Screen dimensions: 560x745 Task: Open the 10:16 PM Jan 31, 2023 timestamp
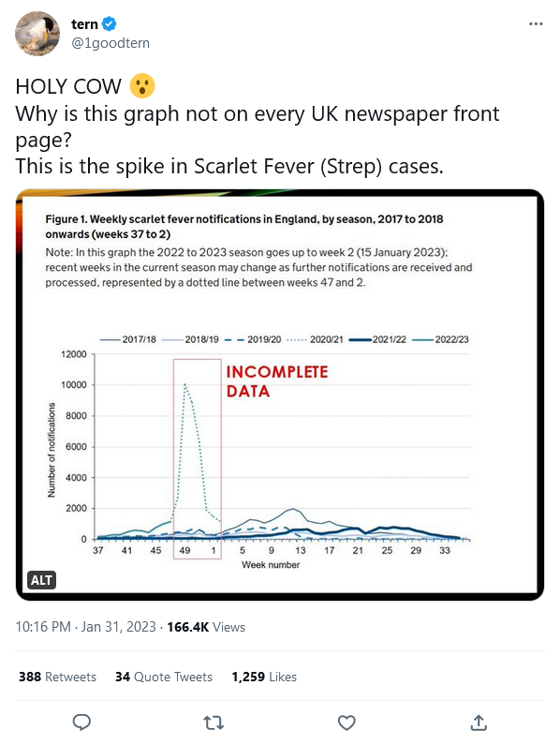pyautogui.click(x=85, y=627)
